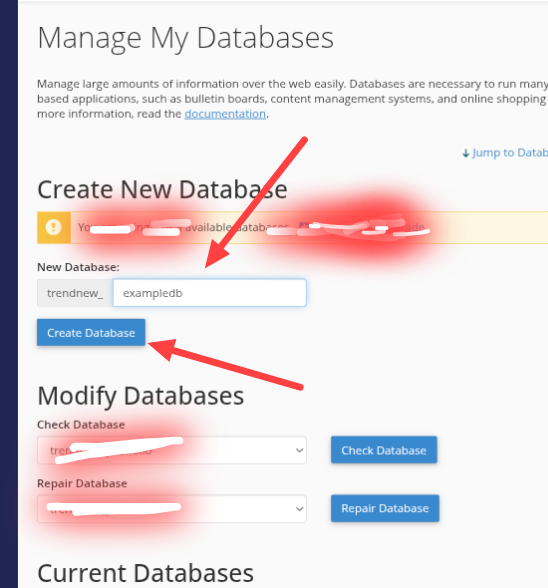The width and height of the screenshot is (548, 588).
Task: Focus the New Database name field
Action: (210, 292)
